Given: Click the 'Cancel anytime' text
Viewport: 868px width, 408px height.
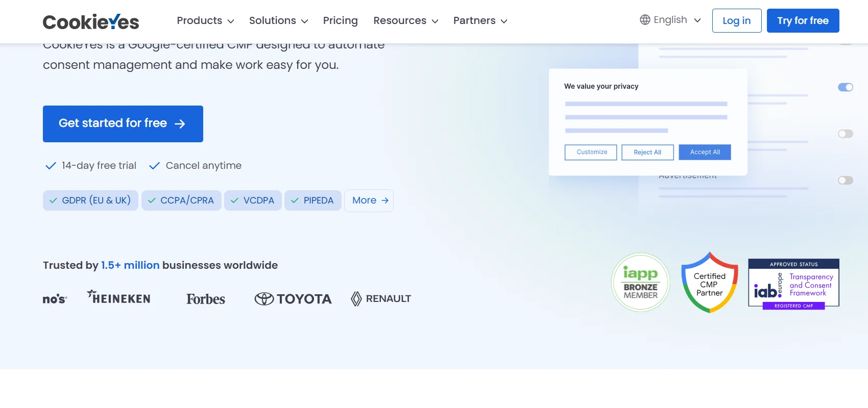Looking at the screenshot, I should pos(204,166).
